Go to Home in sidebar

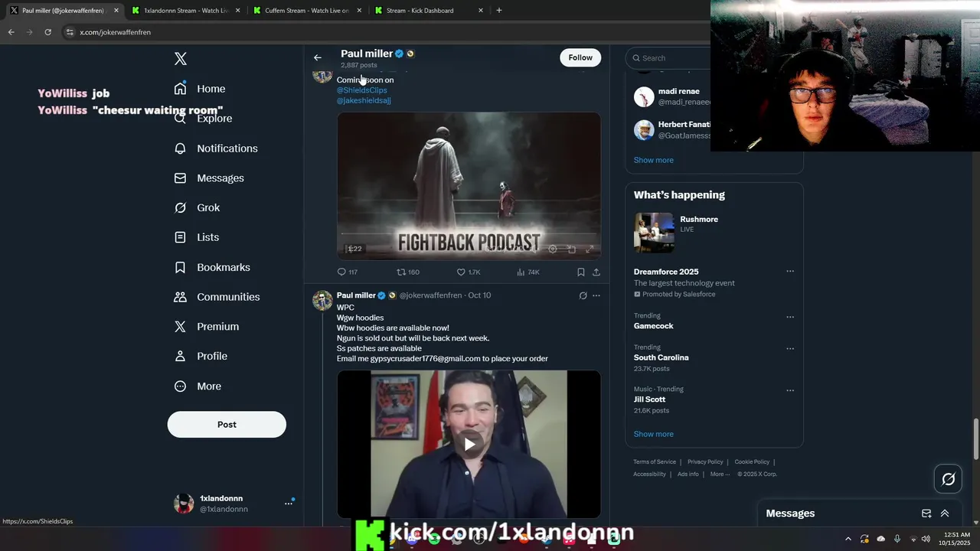click(x=200, y=89)
